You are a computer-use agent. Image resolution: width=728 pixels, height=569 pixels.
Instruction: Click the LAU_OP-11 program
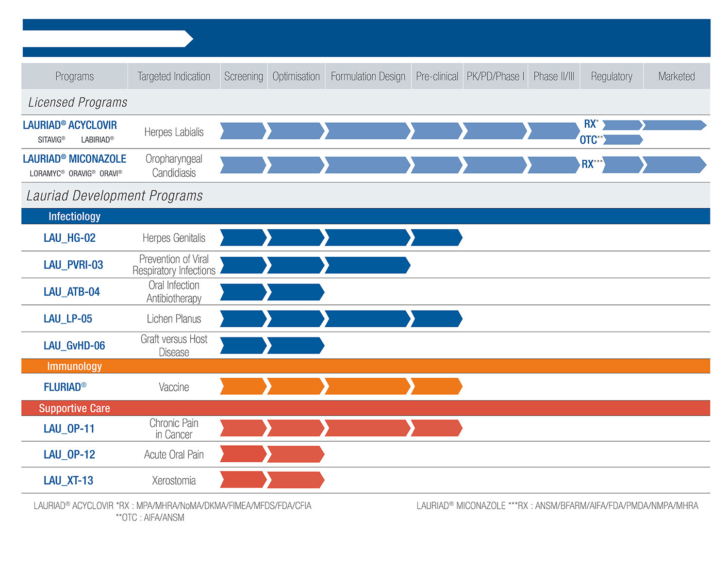click(x=69, y=429)
